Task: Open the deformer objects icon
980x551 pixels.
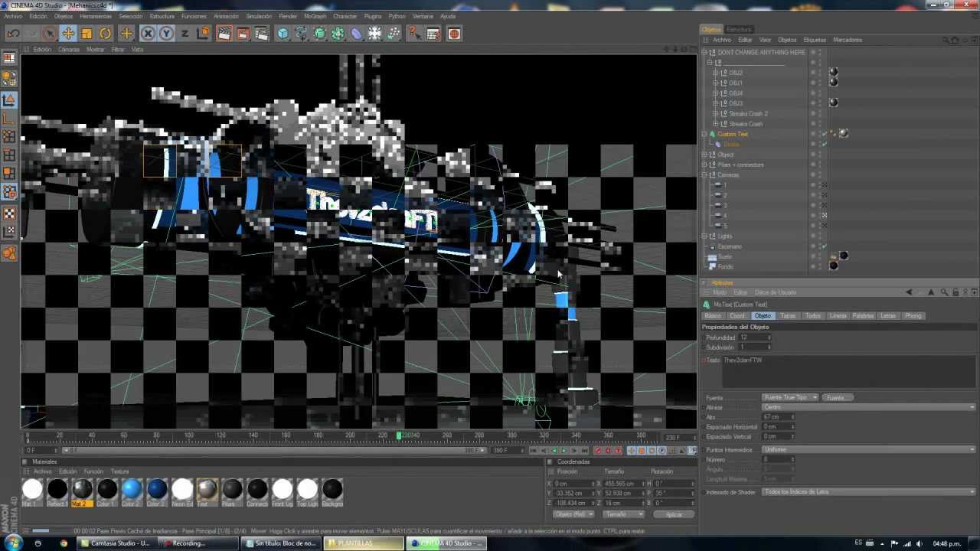Action: [357, 34]
